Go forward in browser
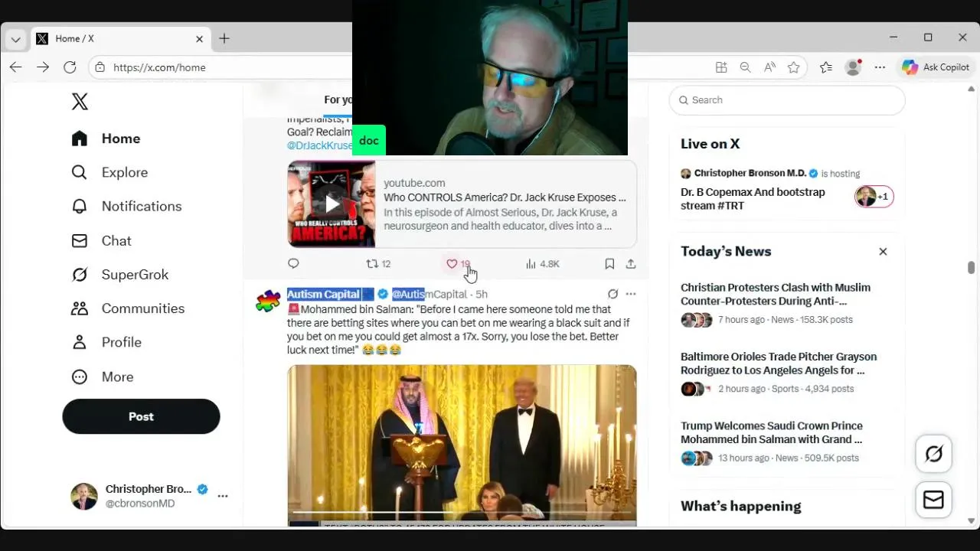The image size is (980, 551). pyautogui.click(x=43, y=67)
